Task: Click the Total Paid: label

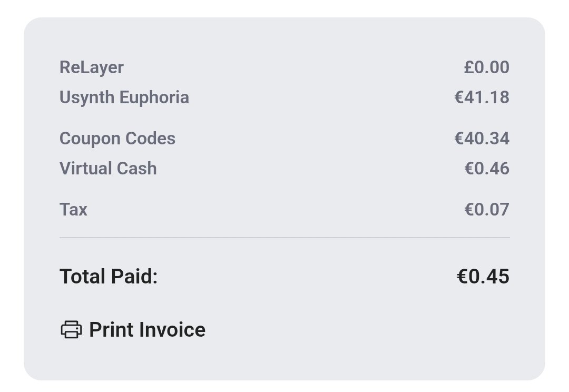Action: (x=109, y=277)
